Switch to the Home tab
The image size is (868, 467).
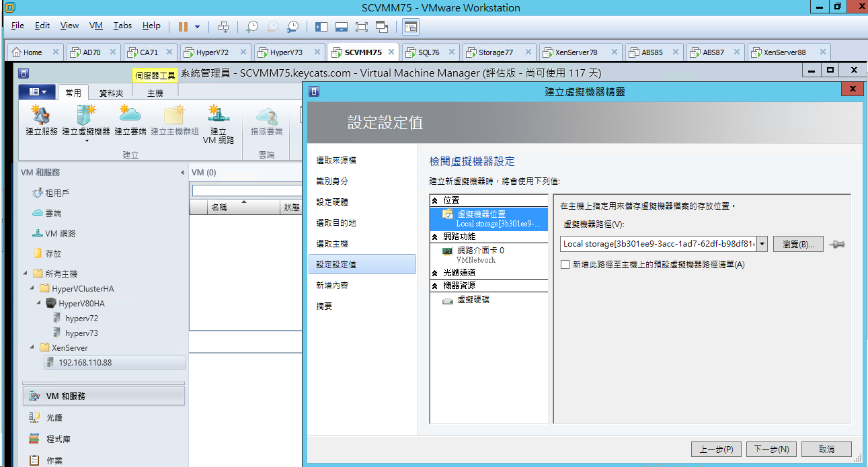tap(35, 52)
